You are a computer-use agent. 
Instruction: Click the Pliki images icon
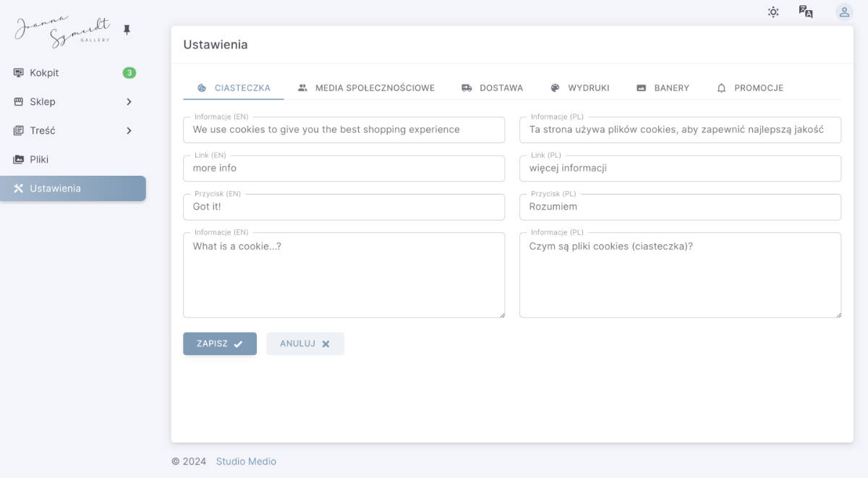[19, 160]
